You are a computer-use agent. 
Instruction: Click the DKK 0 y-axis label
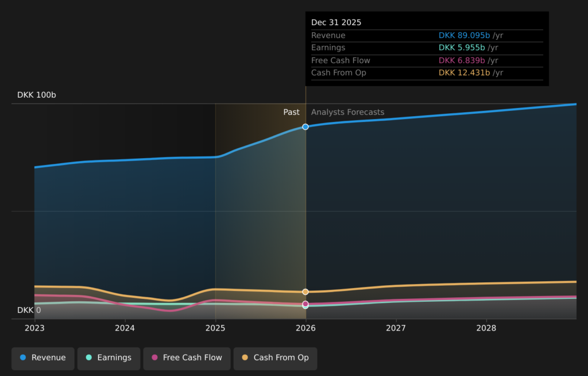point(29,310)
